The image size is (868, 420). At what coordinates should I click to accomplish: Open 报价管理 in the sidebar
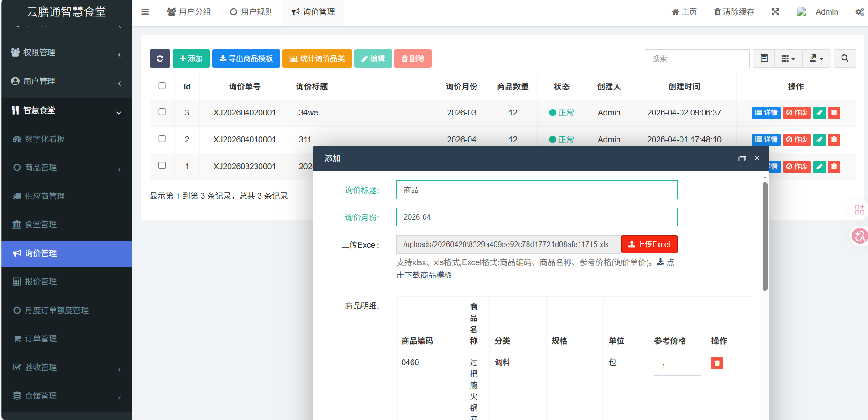67,282
